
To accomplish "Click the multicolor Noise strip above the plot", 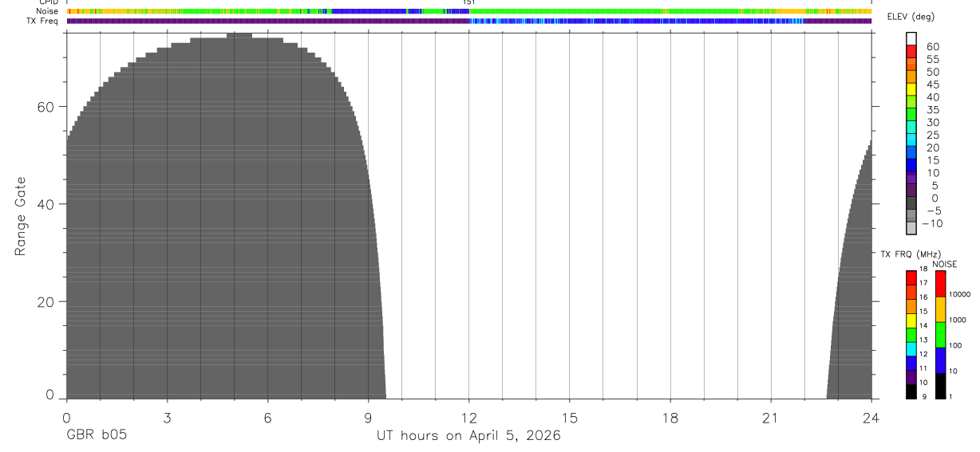I will pos(469,11).
